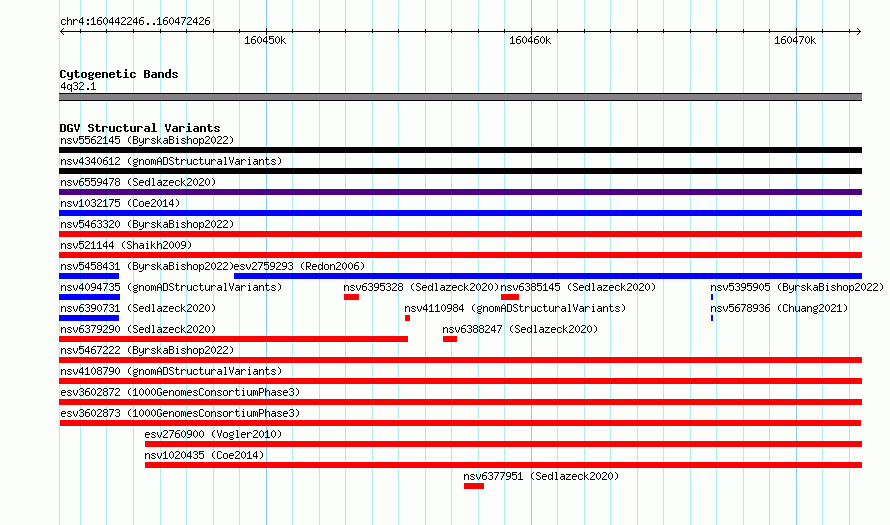Screen dimensions: 890x525
Task: Select the small red bar under nsv6388247
Action: point(450,339)
